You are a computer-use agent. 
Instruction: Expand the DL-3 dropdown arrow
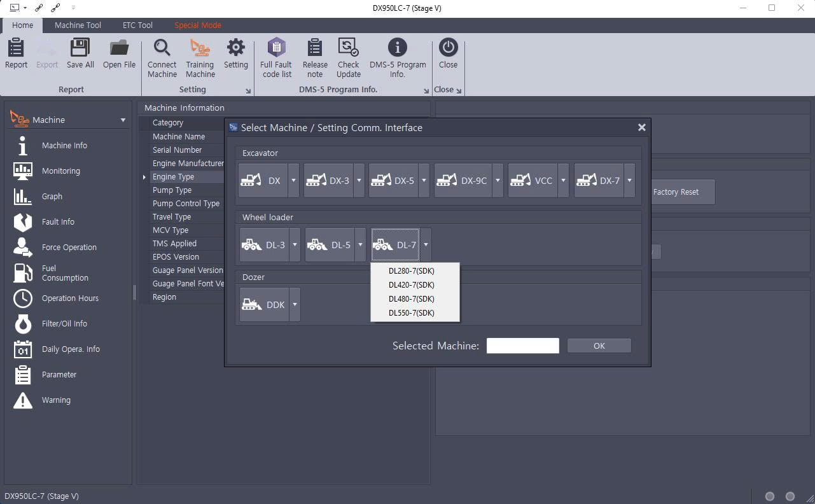coord(295,245)
